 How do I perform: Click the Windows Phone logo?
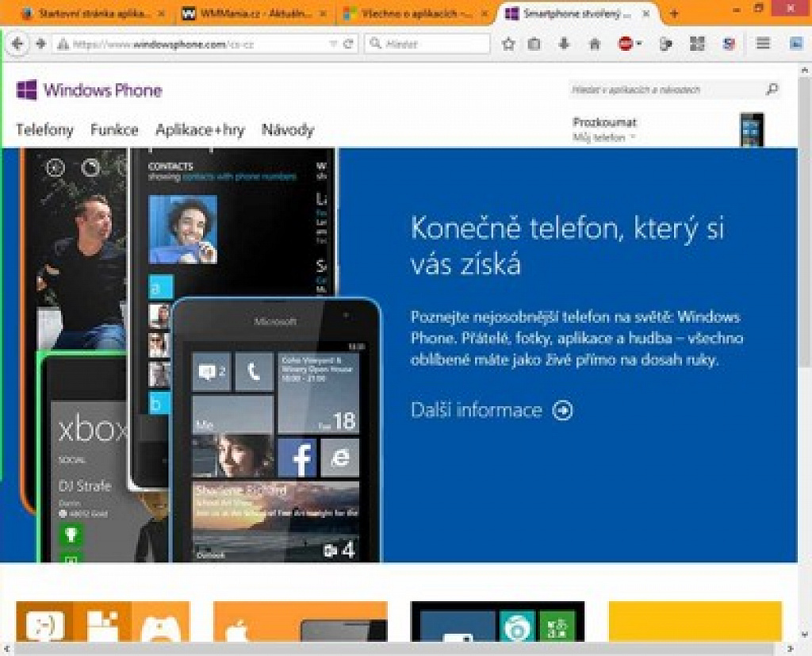coord(89,90)
